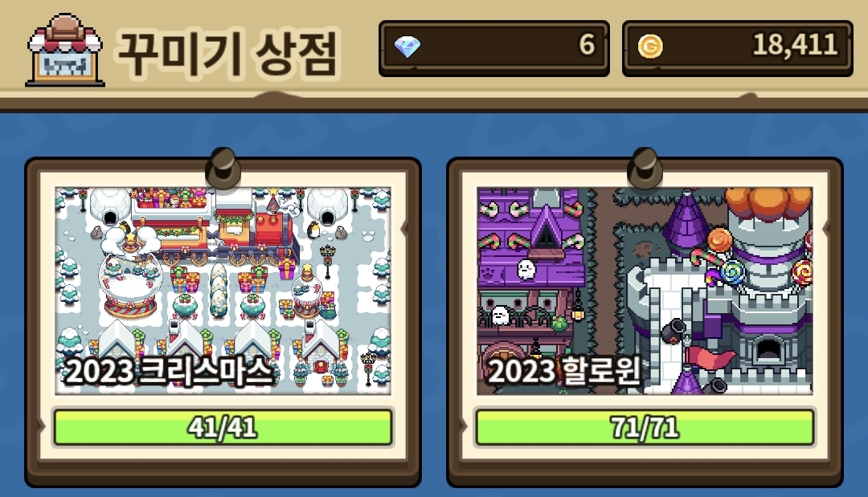Open the 2023 할로윈 theme thumbnail
The image size is (868, 497).
[645, 290]
